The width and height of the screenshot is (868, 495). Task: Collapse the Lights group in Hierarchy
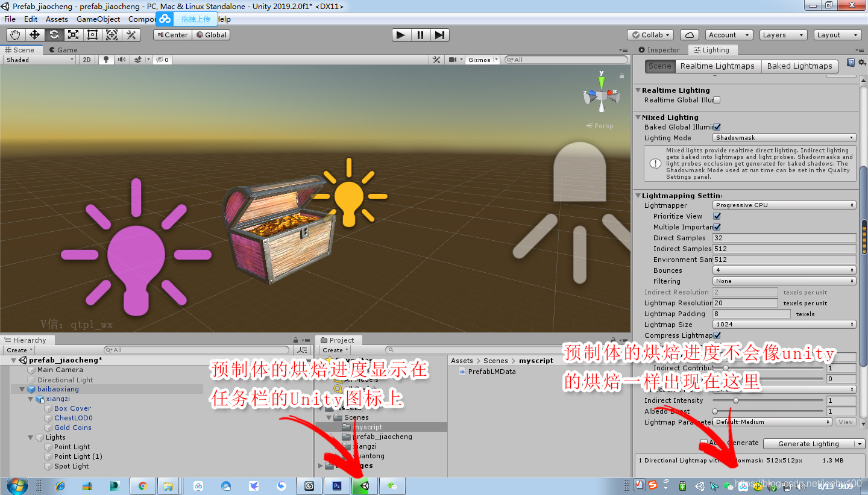coord(31,437)
